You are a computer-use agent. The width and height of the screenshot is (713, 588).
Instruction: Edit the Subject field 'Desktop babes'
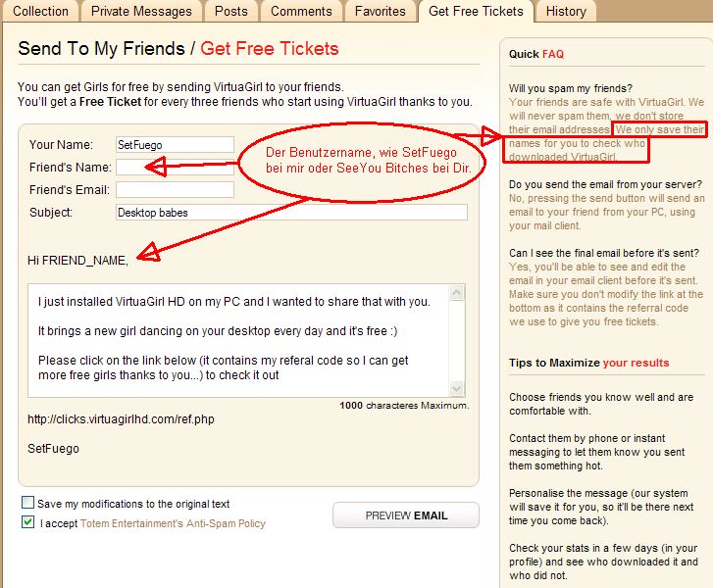point(291,213)
